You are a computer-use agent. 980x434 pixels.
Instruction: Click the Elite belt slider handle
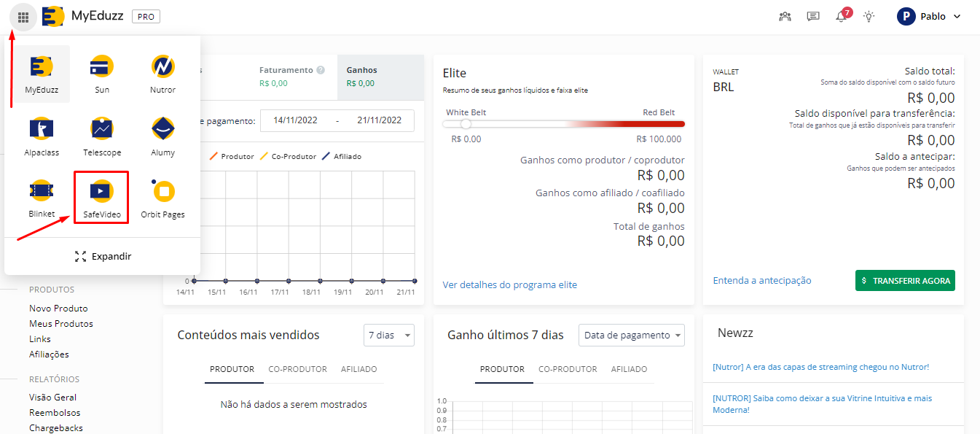[466, 124]
